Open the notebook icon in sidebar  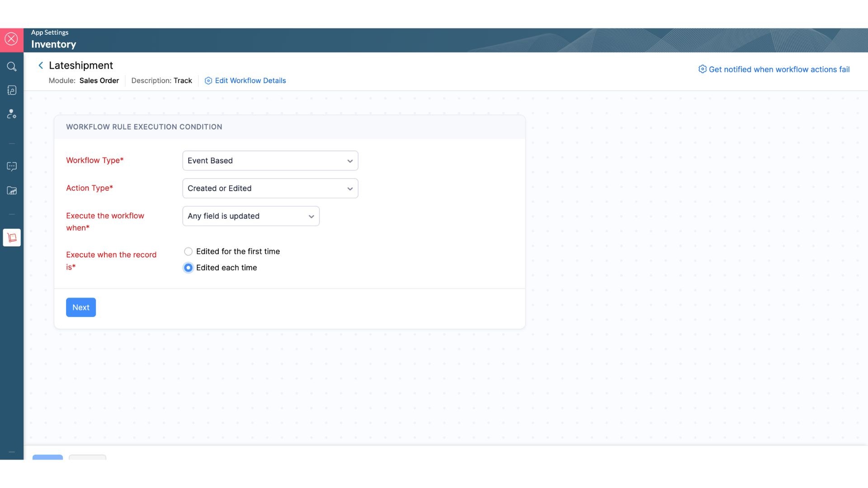click(x=12, y=90)
